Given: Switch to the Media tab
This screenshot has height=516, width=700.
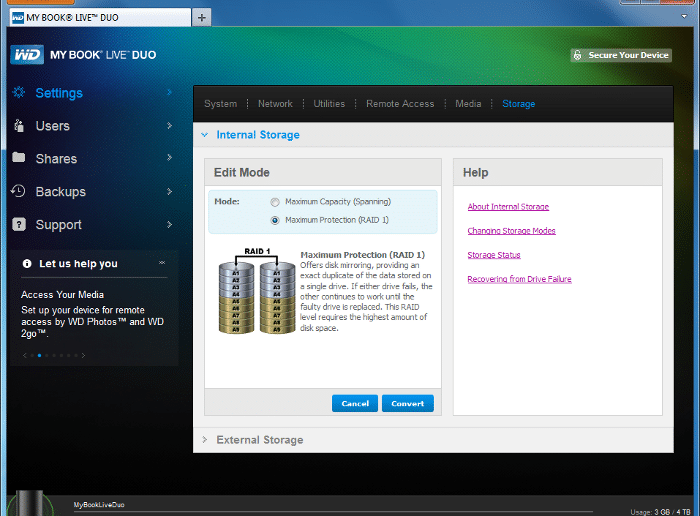Looking at the screenshot, I should pyautogui.click(x=468, y=104).
